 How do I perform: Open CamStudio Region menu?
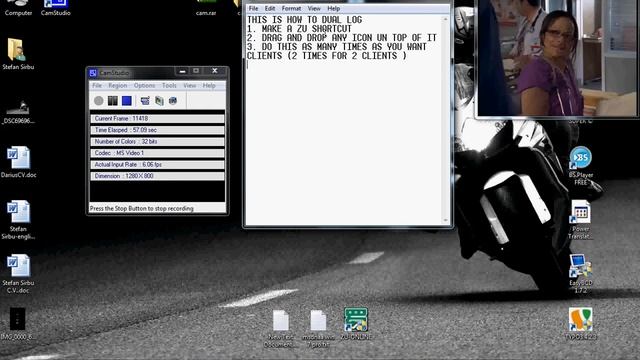click(118, 85)
